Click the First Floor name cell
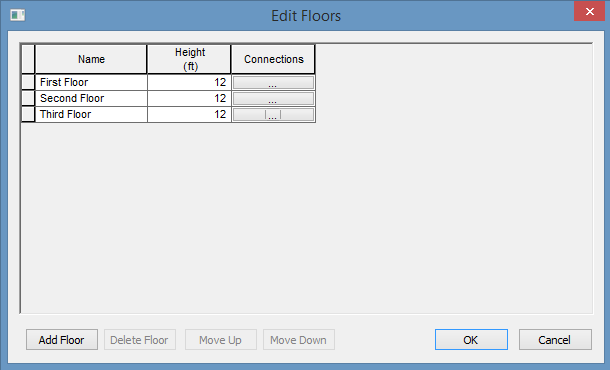Viewport: 610px width, 370px height. [91, 82]
